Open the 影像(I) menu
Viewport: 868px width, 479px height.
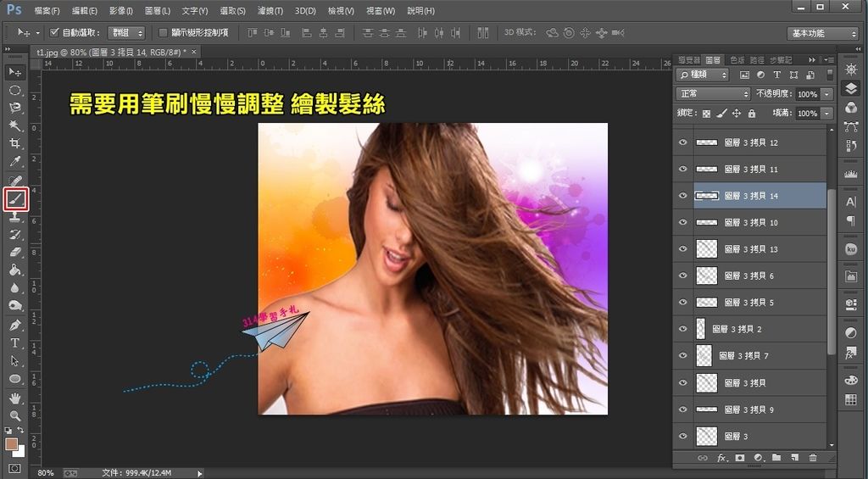pyautogui.click(x=120, y=11)
